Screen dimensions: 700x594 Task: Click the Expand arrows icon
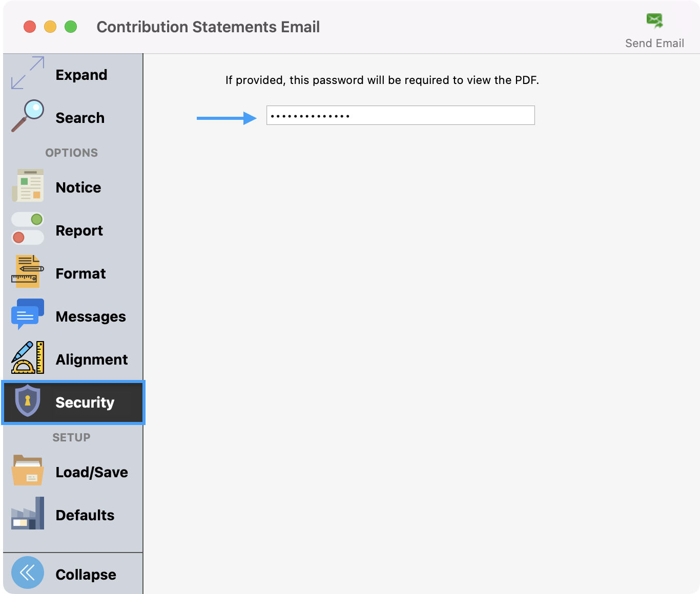coord(28,73)
